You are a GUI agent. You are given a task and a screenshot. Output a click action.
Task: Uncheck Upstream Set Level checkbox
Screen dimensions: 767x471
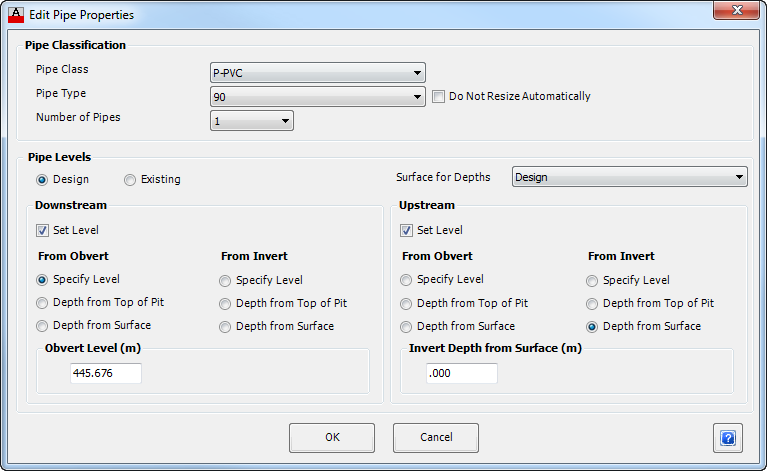pyautogui.click(x=406, y=230)
